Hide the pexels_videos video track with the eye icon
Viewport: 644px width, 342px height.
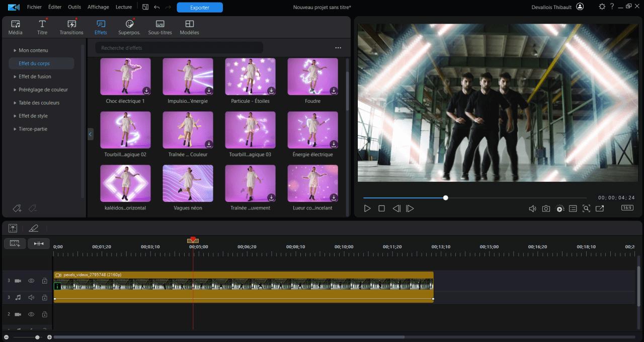coord(31,281)
